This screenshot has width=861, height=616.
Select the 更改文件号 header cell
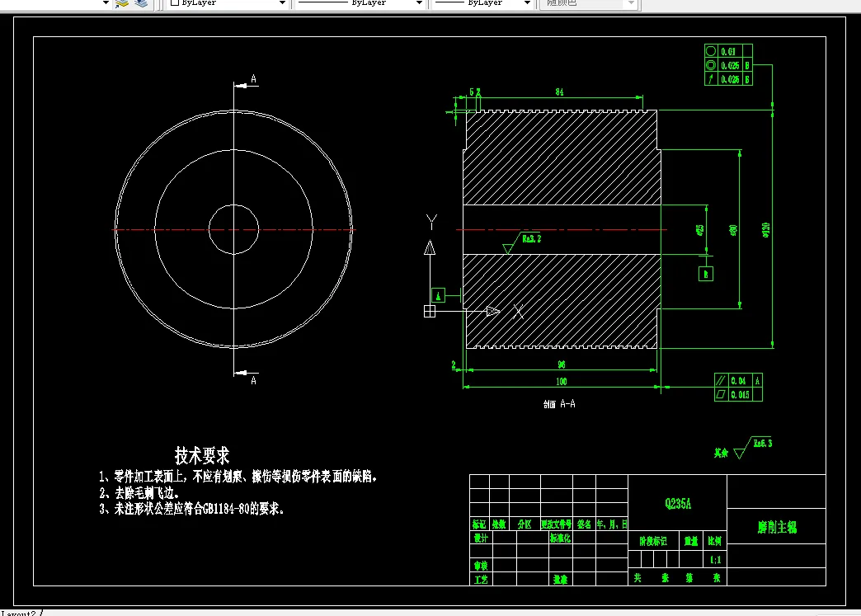pos(556,524)
